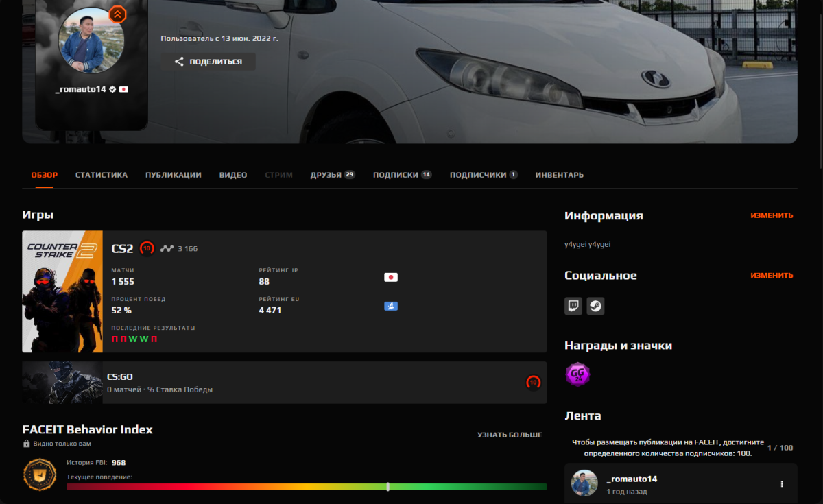
Task: Click the verified checkmark beside _romauto14
Action: point(112,89)
